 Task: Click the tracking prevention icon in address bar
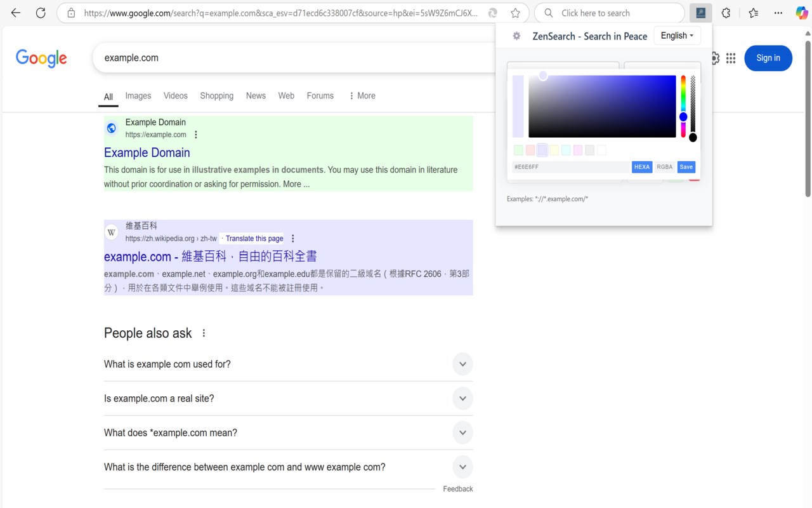(x=492, y=13)
